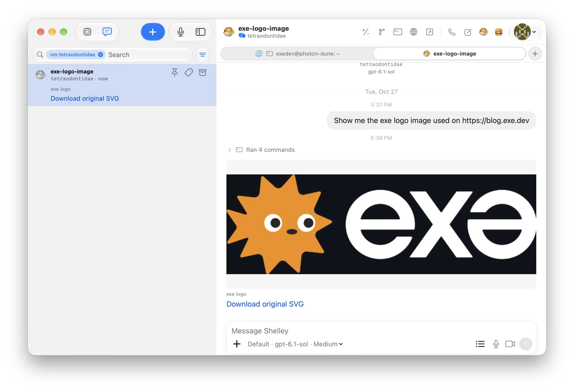Switch to the exedev@photon-dune tab

click(297, 54)
